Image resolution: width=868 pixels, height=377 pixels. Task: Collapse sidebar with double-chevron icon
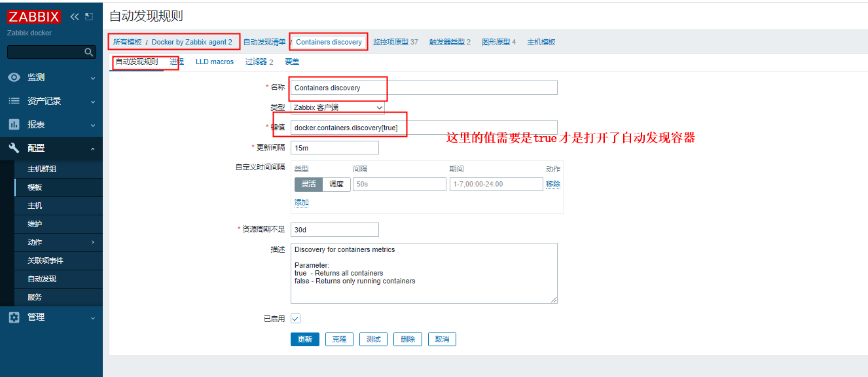click(74, 16)
